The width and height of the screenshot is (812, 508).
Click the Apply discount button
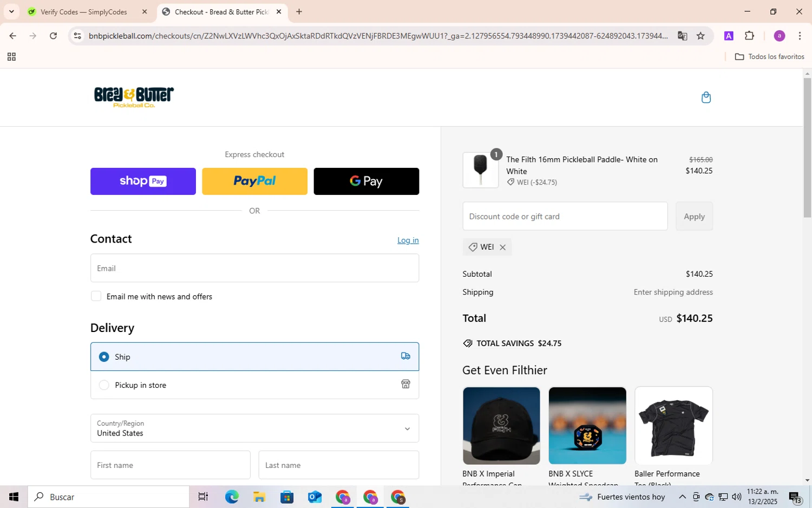tap(694, 217)
